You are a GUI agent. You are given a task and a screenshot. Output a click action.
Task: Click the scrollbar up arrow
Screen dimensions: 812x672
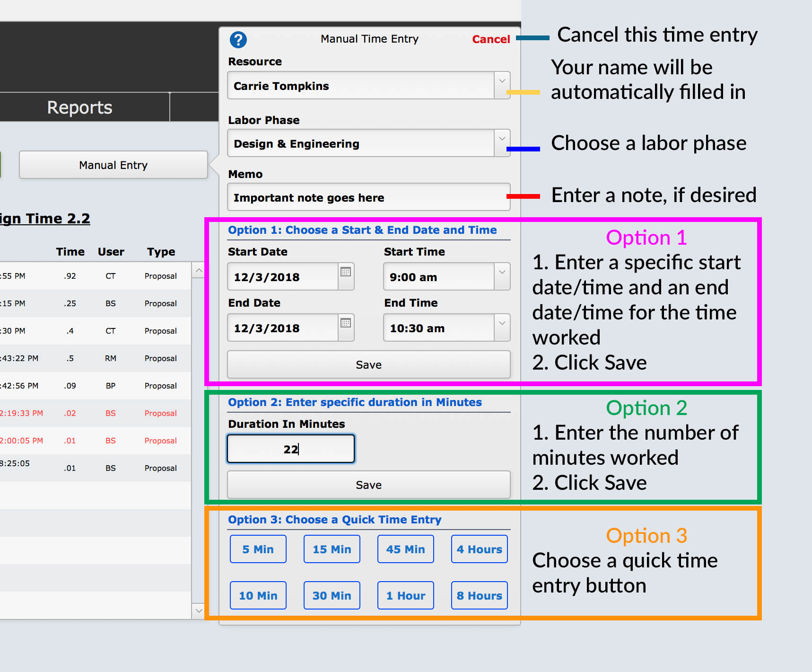pos(198,270)
